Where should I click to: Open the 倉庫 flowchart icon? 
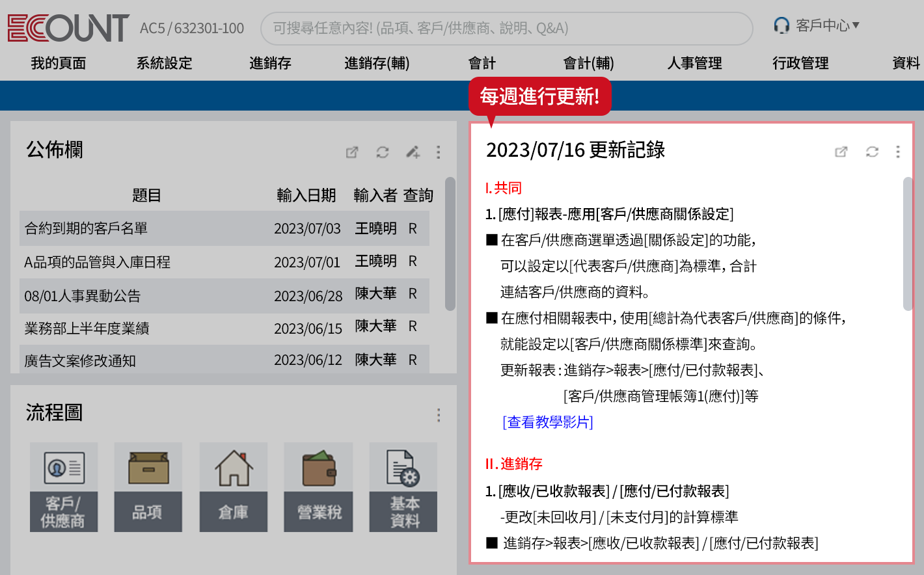[x=233, y=487]
